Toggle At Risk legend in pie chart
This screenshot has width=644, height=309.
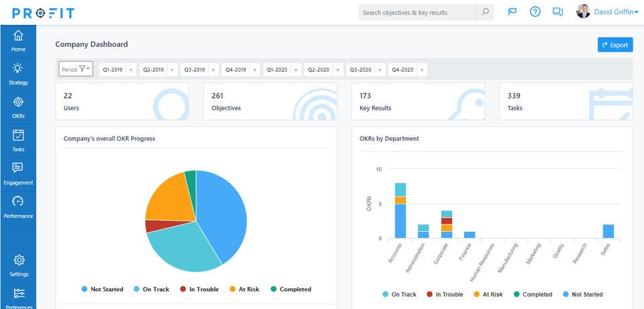pos(244,290)
